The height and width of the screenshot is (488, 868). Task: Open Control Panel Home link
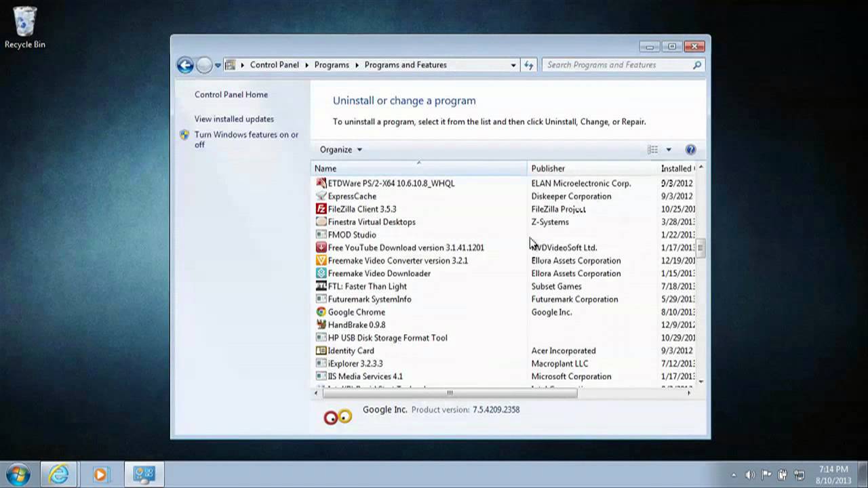pos(231,95)
